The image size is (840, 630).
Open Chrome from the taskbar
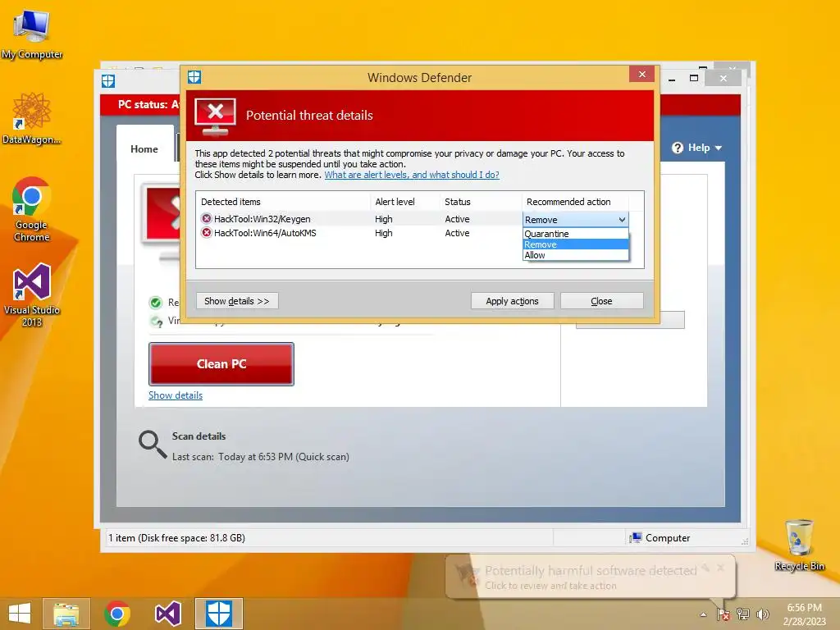click(x=117, y=614)
